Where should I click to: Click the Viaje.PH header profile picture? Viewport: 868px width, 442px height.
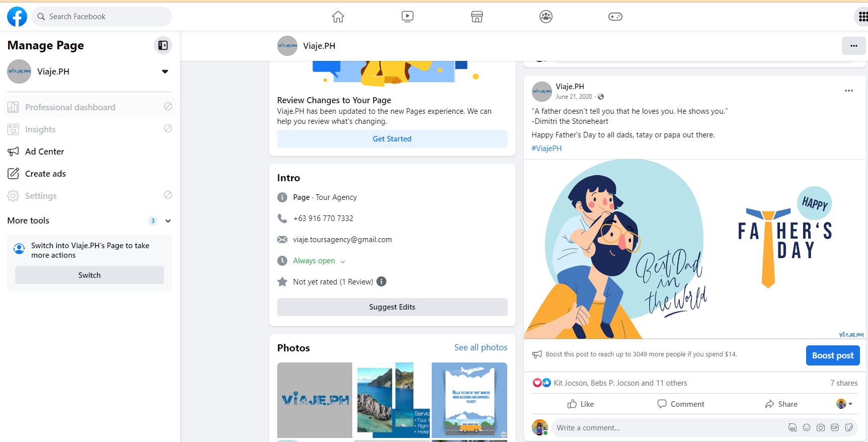pos(287,46)
